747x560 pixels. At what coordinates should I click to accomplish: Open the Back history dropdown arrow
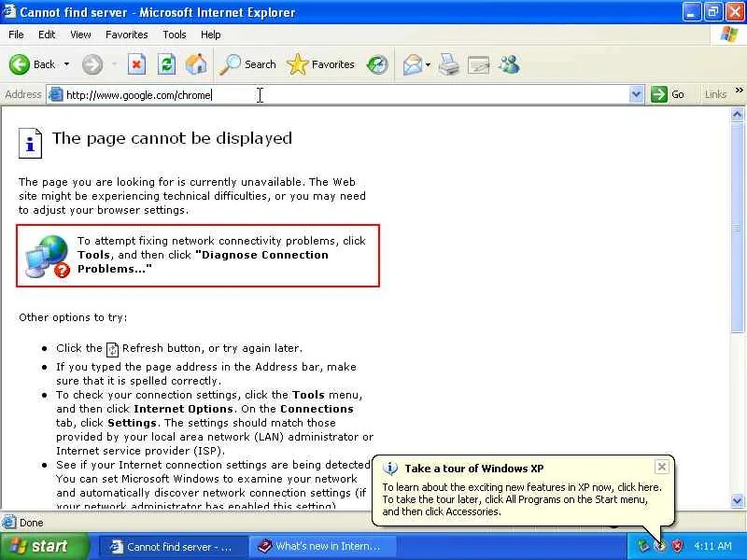point(66,64)
